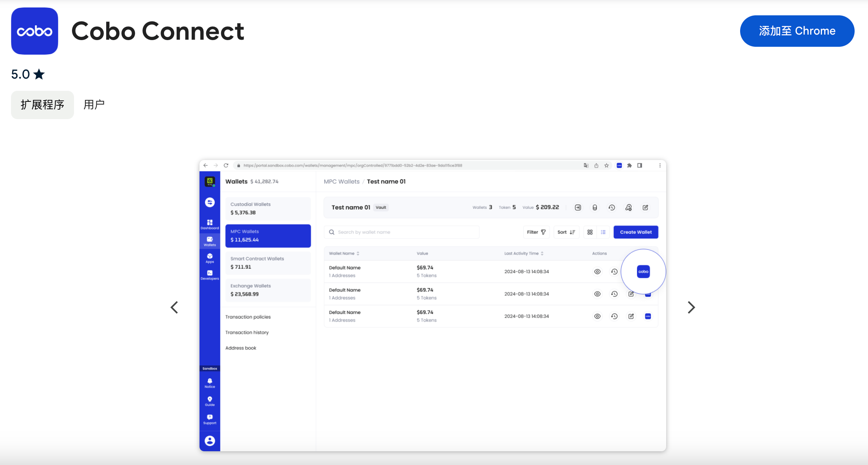
Task: Switch to the 用户 tab
Action: click(x=94, y=105)
